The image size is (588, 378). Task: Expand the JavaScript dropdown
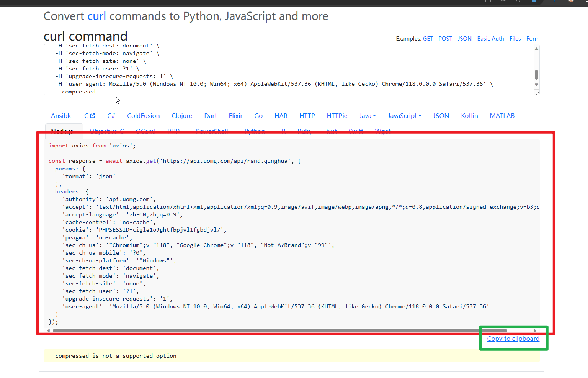tap(404, 116)
